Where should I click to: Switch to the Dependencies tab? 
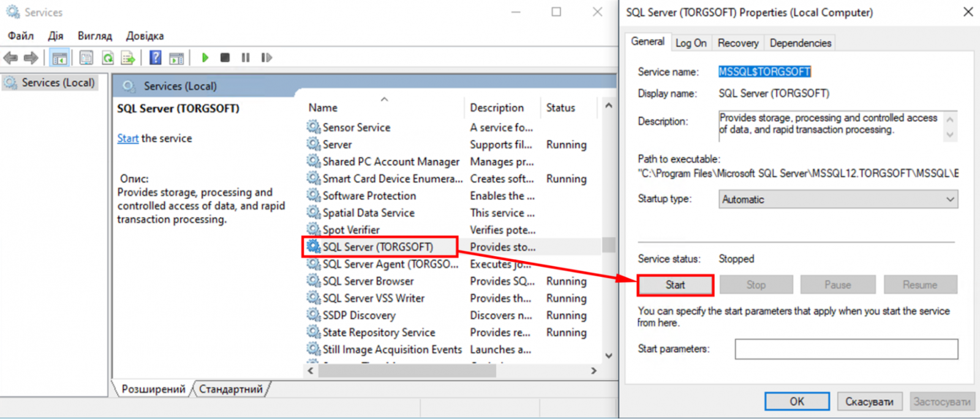[x=801, y=43]
